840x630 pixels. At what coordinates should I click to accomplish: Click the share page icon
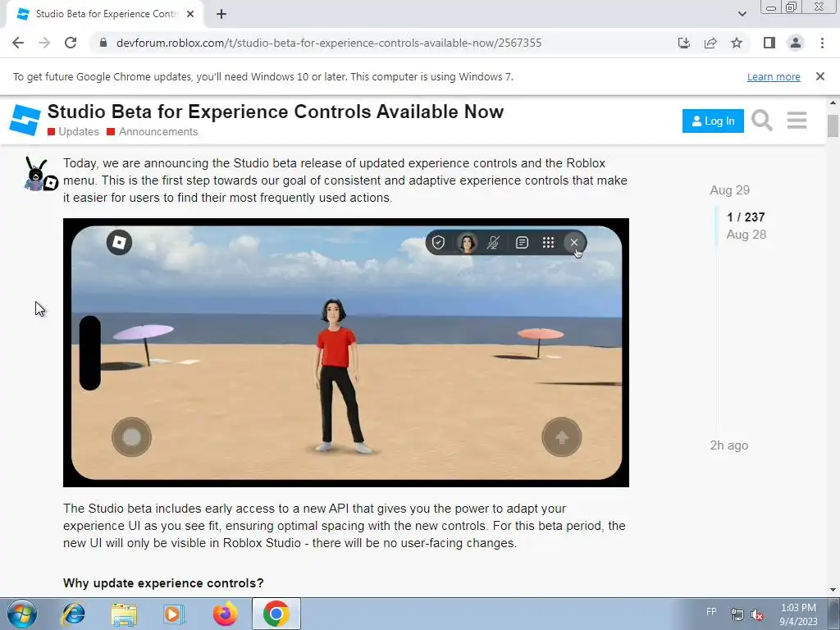click(710, 43)
